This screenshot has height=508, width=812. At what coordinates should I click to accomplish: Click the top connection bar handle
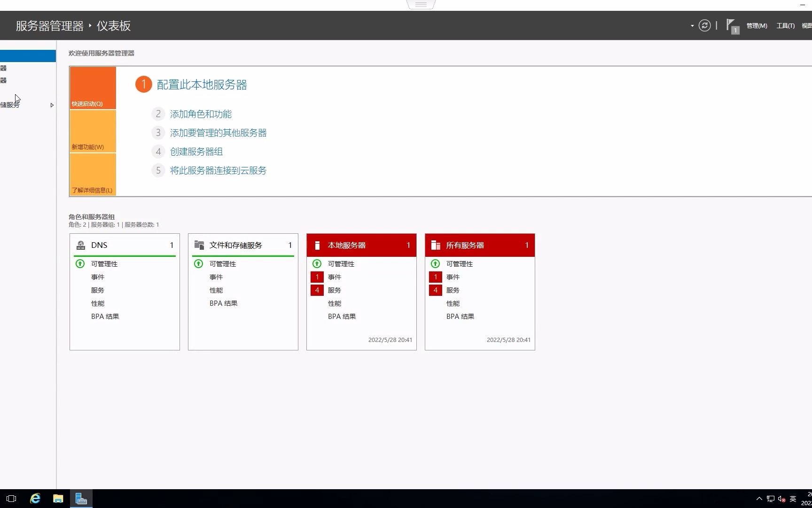pos(421,4)
